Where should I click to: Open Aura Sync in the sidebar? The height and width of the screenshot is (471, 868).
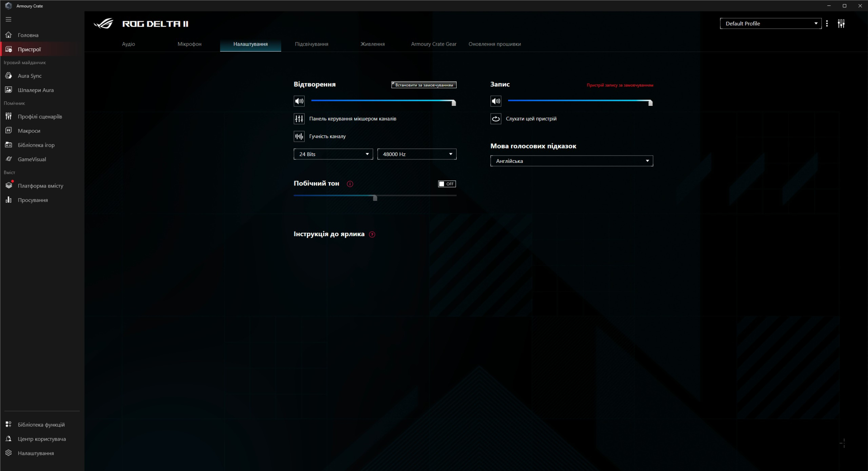pyautogui.click(x=29, y=76)
